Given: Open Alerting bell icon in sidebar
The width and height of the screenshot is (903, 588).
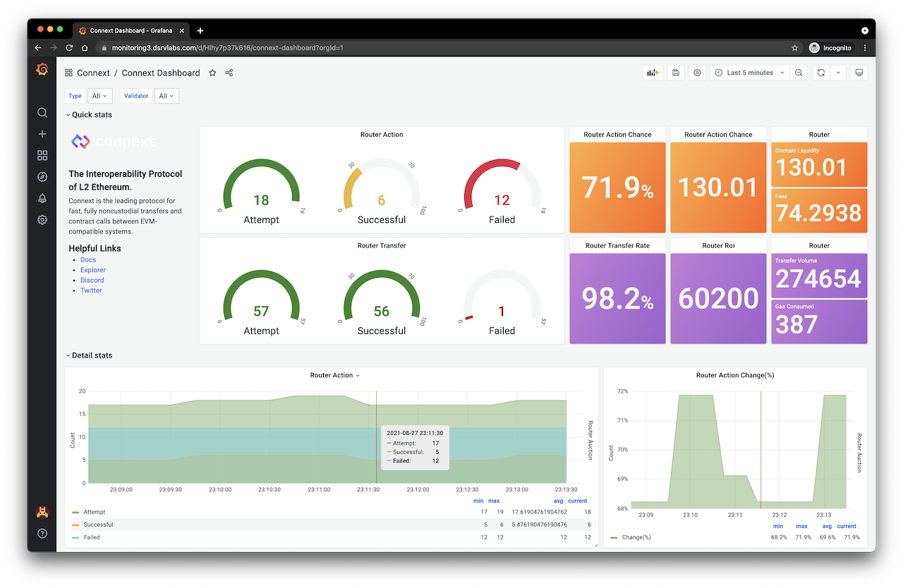Looking at the screenshot, I should (42, 198).
